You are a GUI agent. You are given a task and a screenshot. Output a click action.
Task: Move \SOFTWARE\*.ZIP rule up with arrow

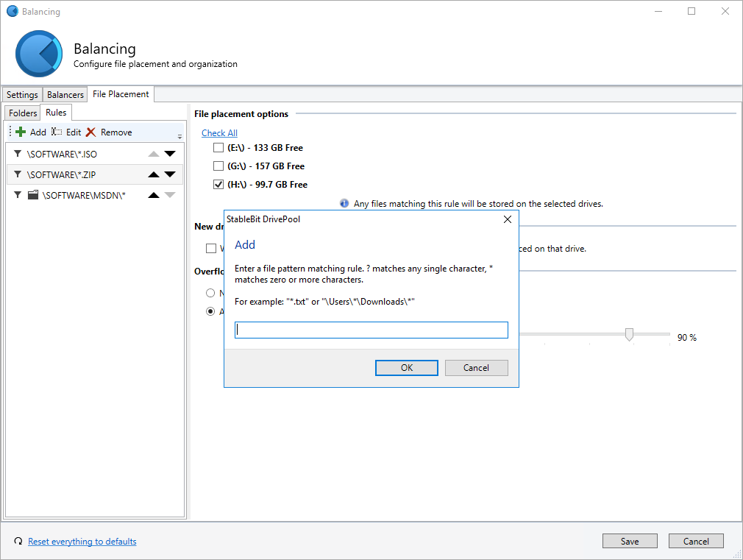pyautogui.click(x=153, y=175)
